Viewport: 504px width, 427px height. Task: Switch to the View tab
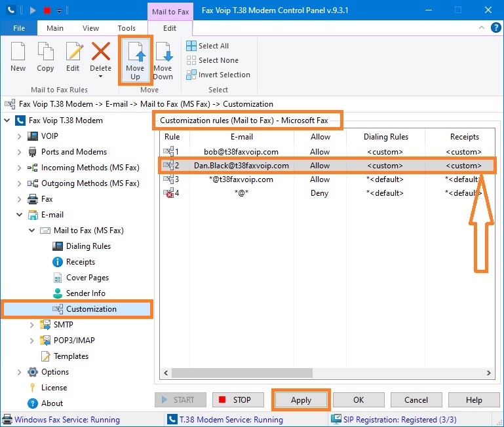(x=90, y=28)
